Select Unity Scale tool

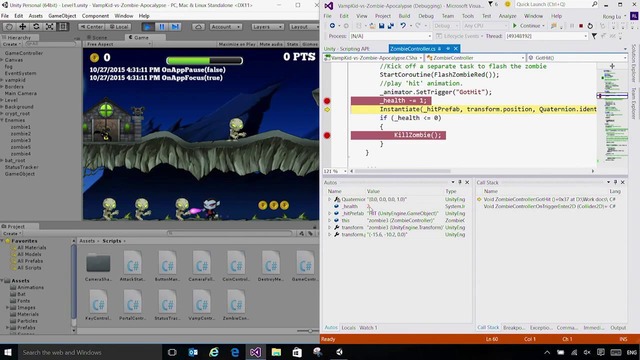pos(49,27)
